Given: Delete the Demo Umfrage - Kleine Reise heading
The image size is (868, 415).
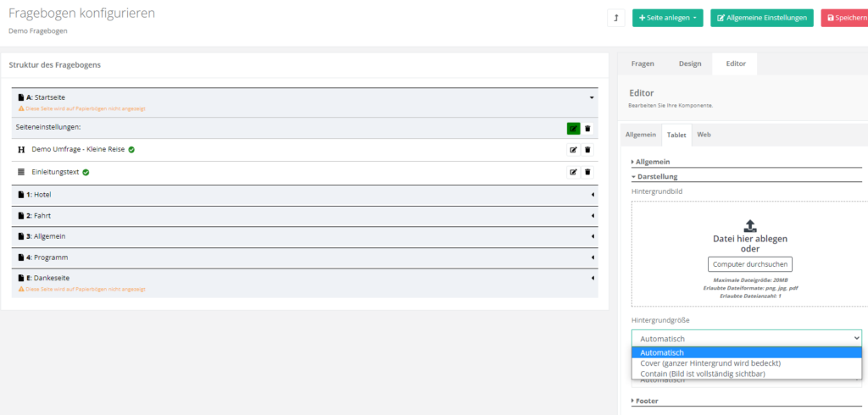Looking at the screenshot, I should click(x=587, y=150).
